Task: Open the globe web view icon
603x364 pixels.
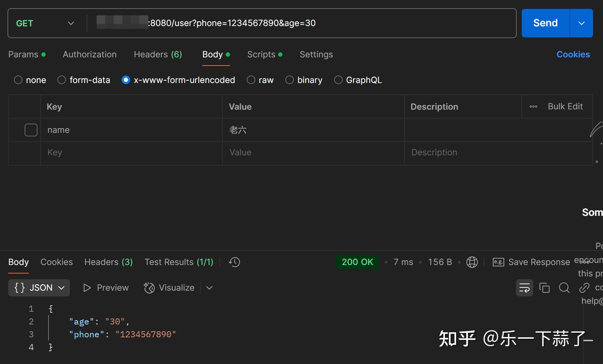Action: click(x=472, y=262)
